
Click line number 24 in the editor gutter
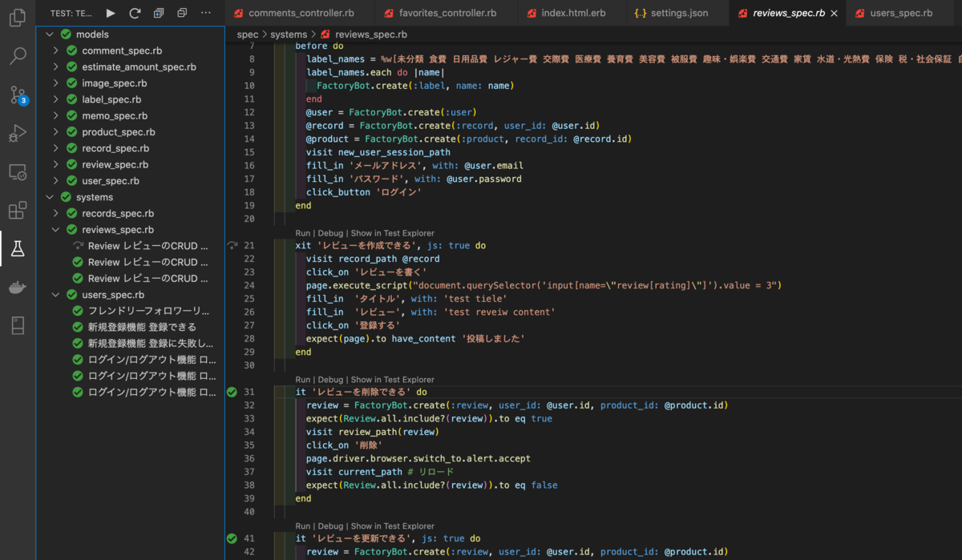[x=249, y=285]
